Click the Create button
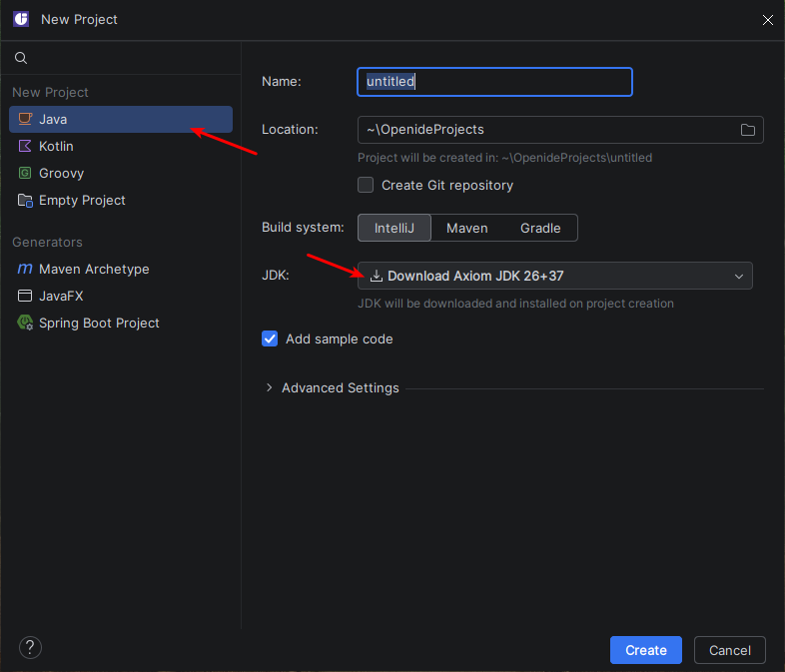This screenshot has height=672, width=785. tap(646, 650)
